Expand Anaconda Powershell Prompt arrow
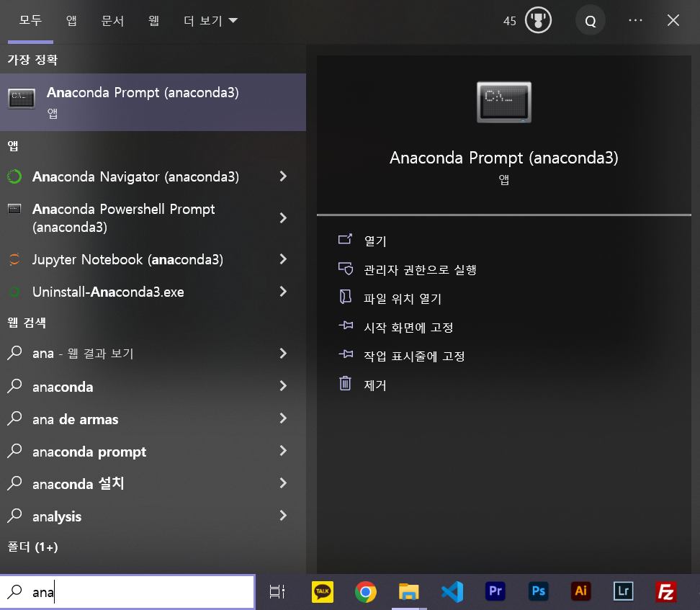The width and height of the screenshot is (700, 610). point(283,218)
